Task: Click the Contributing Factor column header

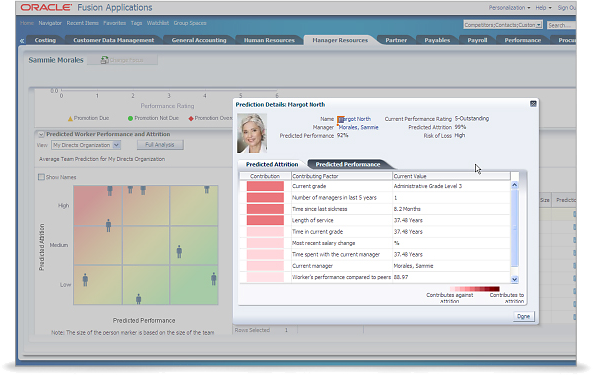Action: 342,176
